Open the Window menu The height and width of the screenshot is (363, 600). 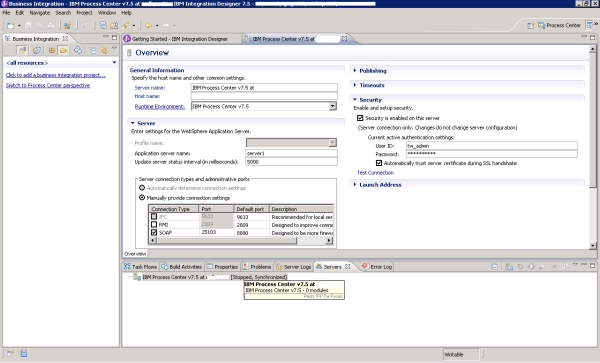coord(107,13)
